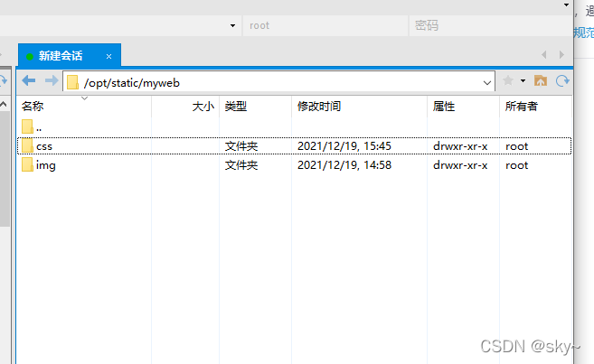Click 文件夹 type in css row
This screenshot has height=364, width=594.
click(x=241, y=146)
